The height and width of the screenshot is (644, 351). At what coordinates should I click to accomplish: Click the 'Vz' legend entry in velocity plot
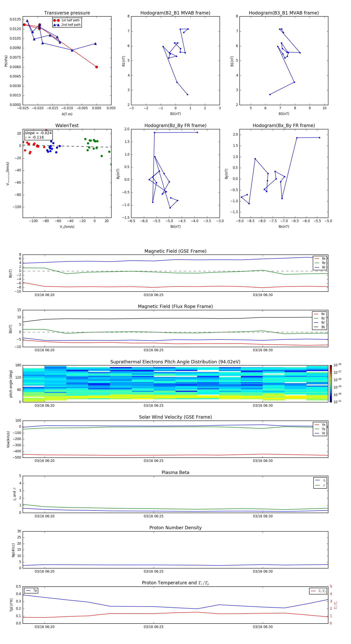[x=320, y=433]
